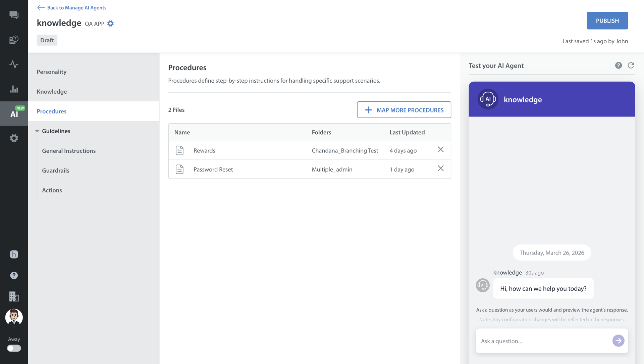
Task: Send question using arrow button
Action: (618, 341)
